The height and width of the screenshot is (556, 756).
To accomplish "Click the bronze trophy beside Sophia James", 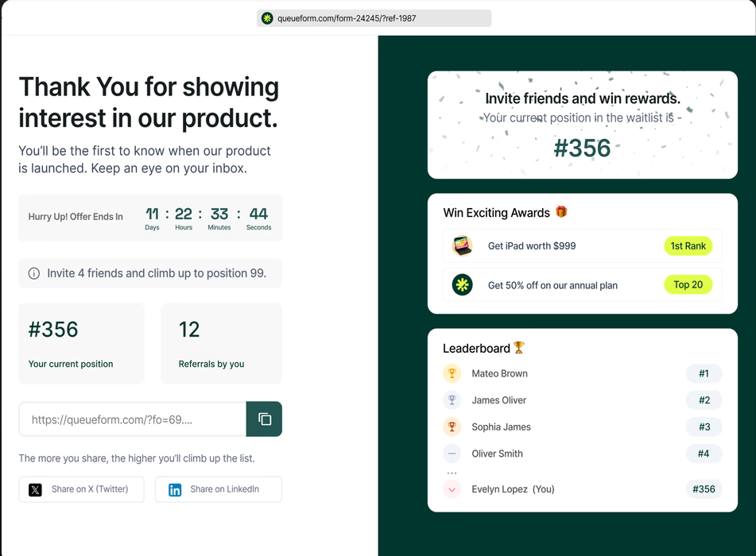I will 452,427.
